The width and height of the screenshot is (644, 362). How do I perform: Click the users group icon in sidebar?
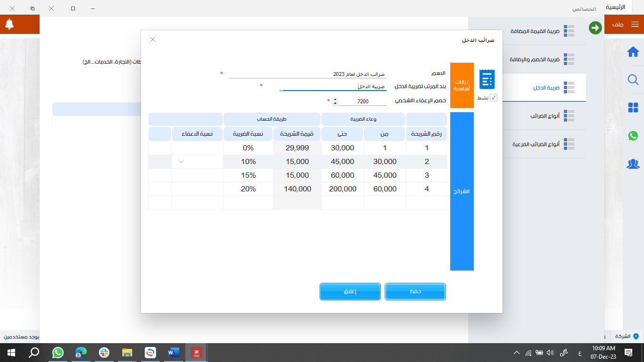click(633, 164)
